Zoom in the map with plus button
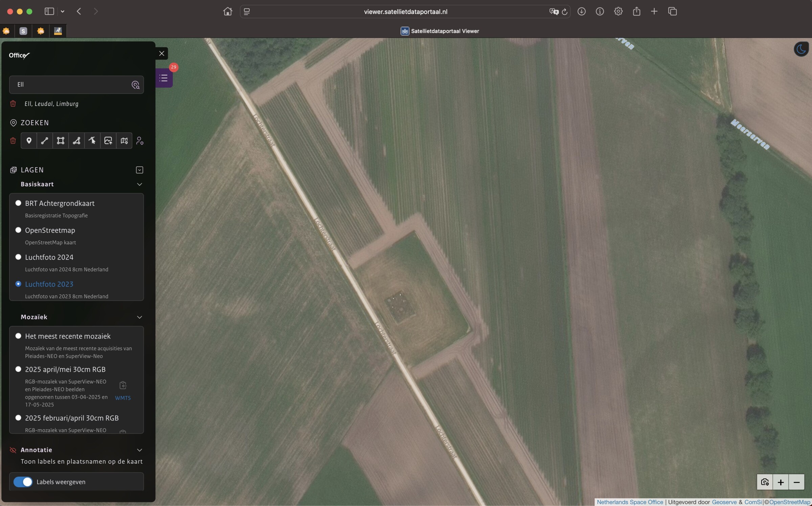Screen dimensions: 812x506 coord(781,482)
